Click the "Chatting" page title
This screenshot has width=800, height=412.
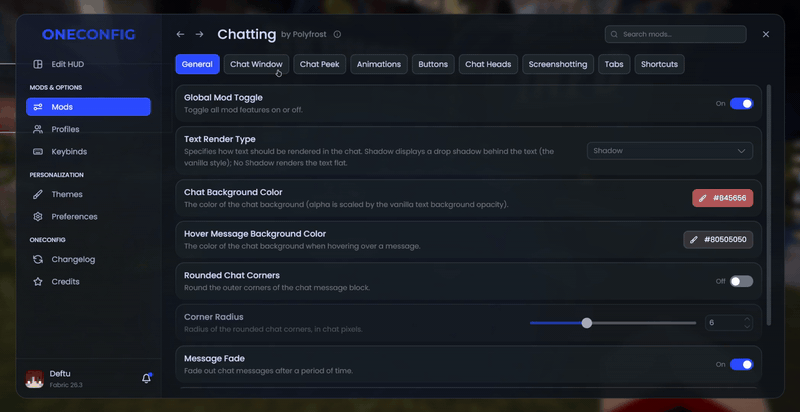[x=247, y=34]
